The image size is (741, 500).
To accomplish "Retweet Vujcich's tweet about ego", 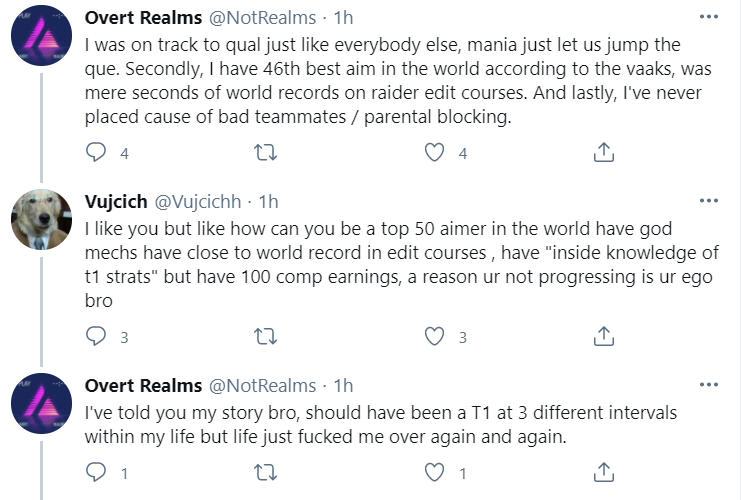I will (x=266, y=337).
